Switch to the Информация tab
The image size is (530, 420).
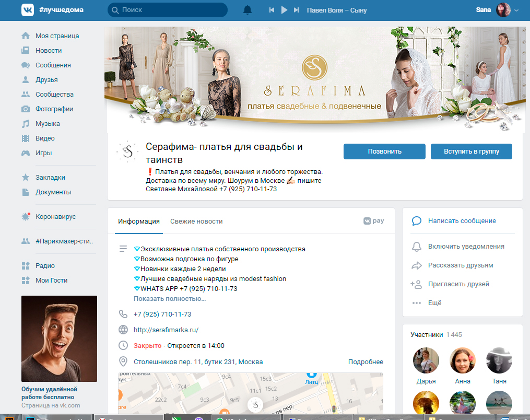(x=138, y=221)
